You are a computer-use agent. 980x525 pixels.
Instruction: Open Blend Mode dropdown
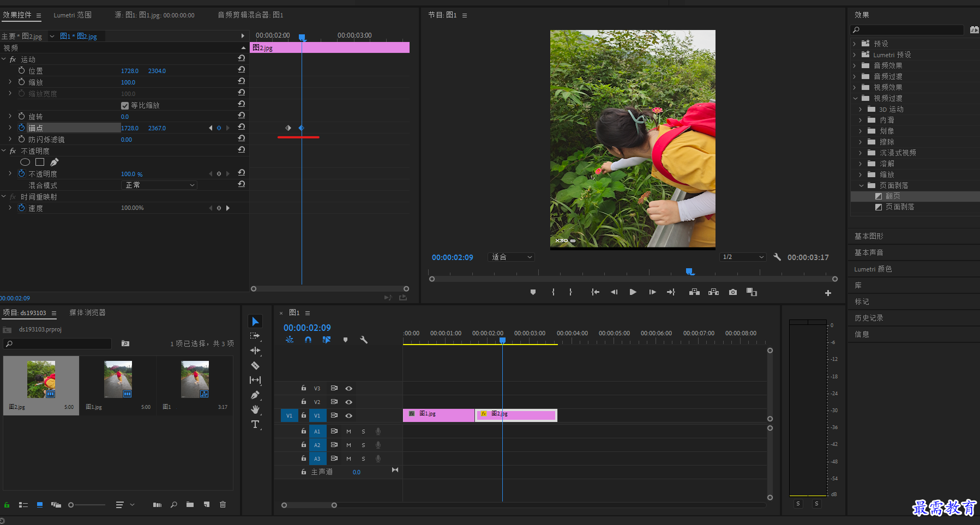click(159, 185)
